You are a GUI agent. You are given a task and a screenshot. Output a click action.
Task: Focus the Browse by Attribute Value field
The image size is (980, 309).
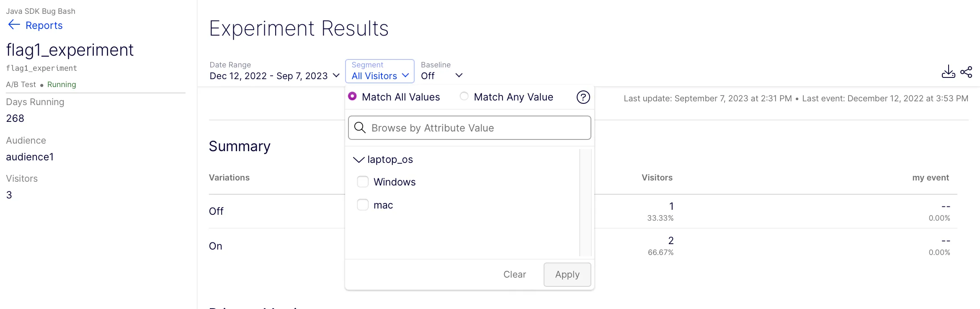pyautogui.click(x=469, y=128)
